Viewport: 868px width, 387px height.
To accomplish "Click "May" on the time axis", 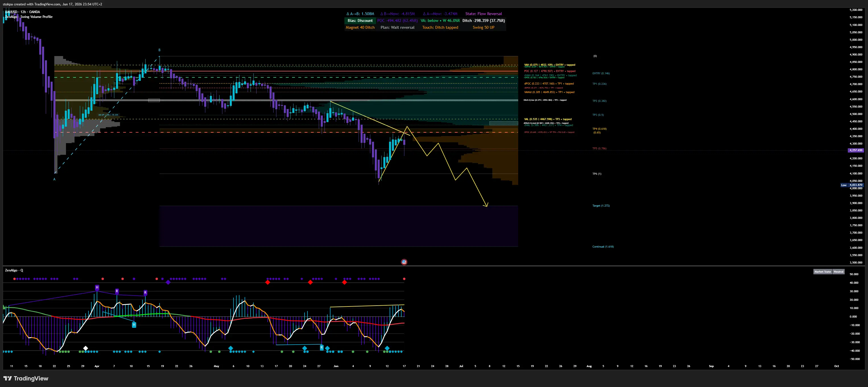I will [216, 366].
